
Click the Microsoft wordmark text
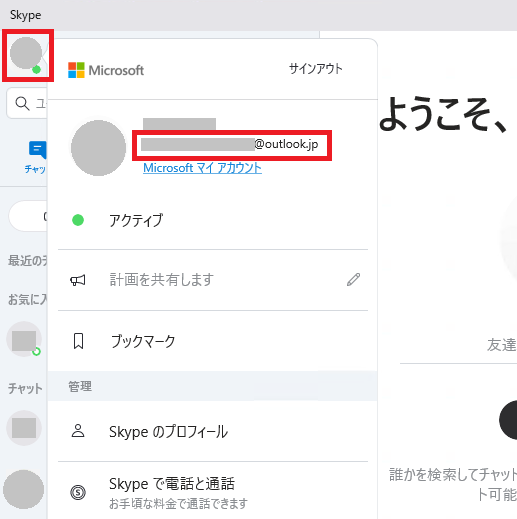point(116,70)
